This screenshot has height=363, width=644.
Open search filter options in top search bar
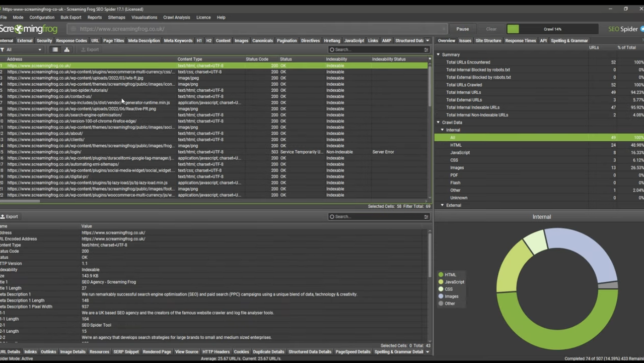[x=426, y=49]
